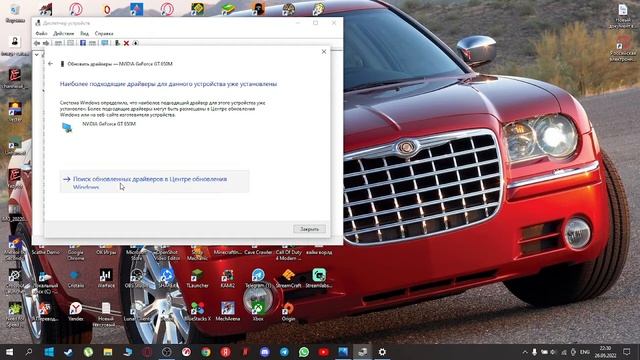This screenshot has width=640, height=360.
Task: Open the Windows Start menu
Action: tap(9, 352)
